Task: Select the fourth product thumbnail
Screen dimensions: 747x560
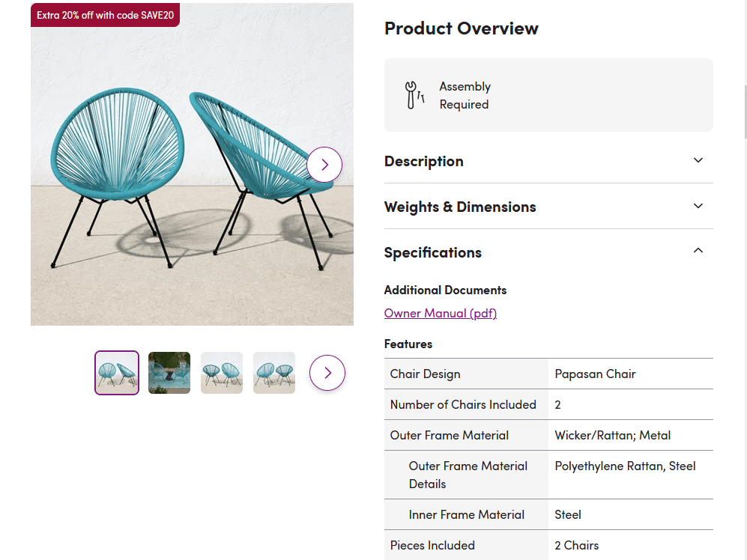Action: [x=273, y=372]
